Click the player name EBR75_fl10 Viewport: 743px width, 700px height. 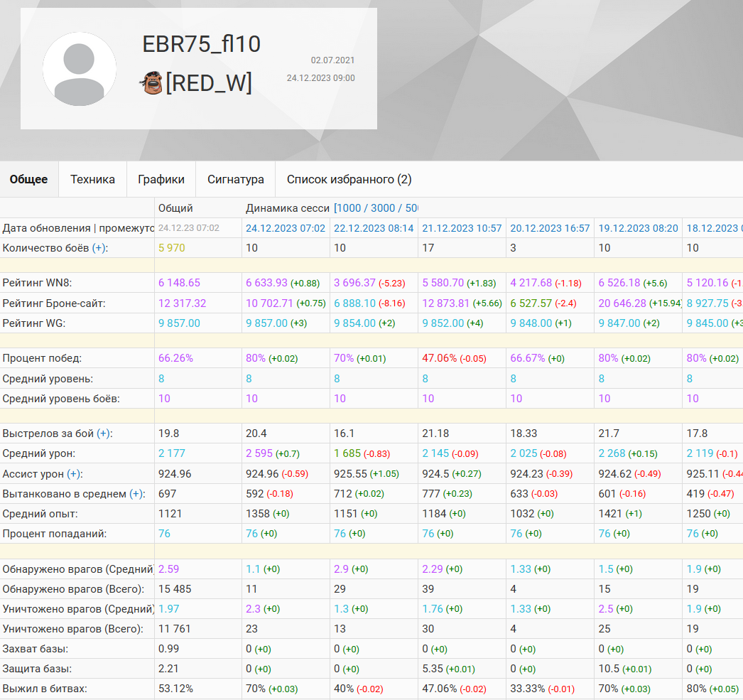(x=202, y=44)
